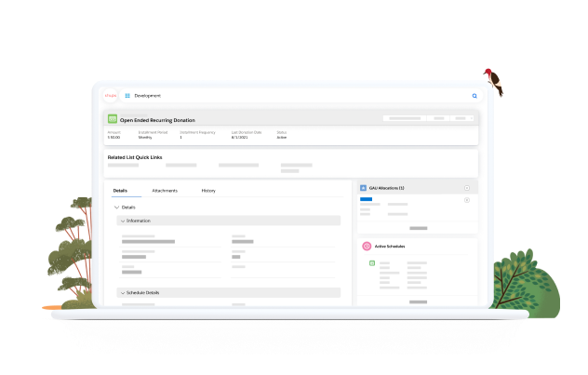The height and width of the screenshot is (375, 588).
Task: Click the pink Active Schedules clock icon
Action: coord(367,246)
